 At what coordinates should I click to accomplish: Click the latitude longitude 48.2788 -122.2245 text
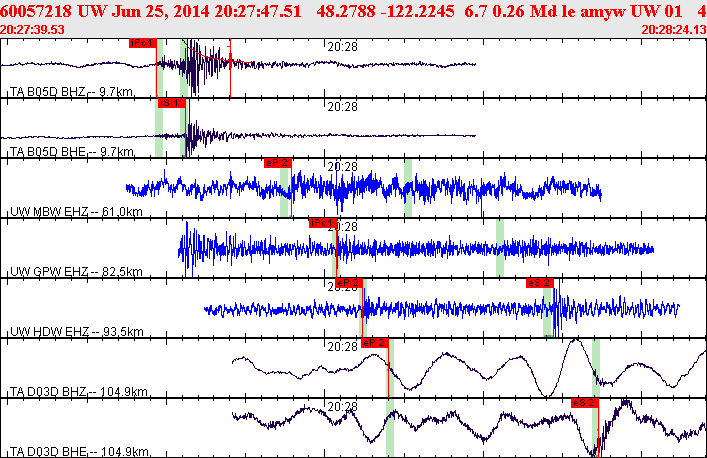pyautogui.click(x=386, y=11)
